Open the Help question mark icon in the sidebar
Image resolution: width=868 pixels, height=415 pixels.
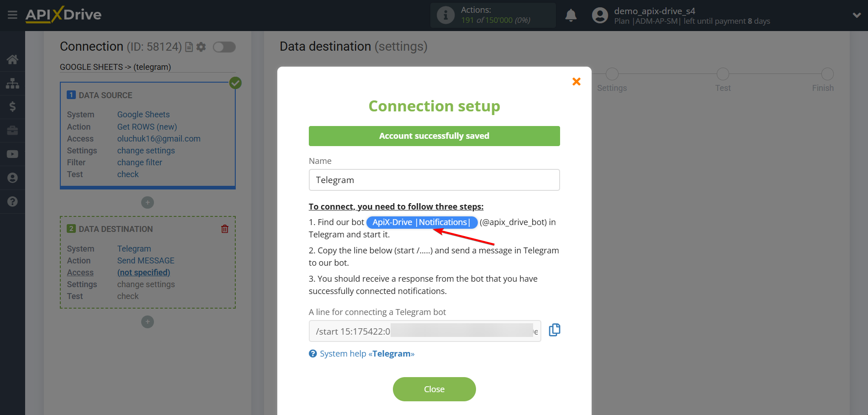(x=12, y=201)
